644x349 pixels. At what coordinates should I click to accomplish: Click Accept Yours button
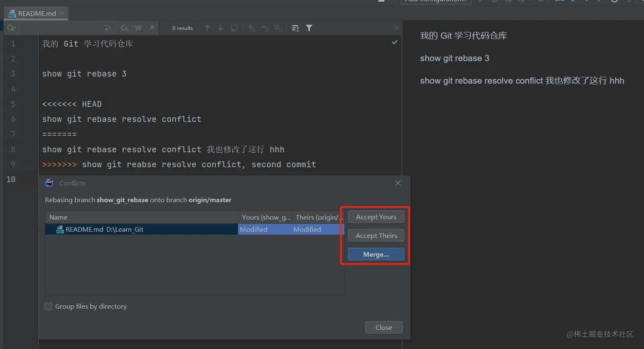click(x=376, y=217)
